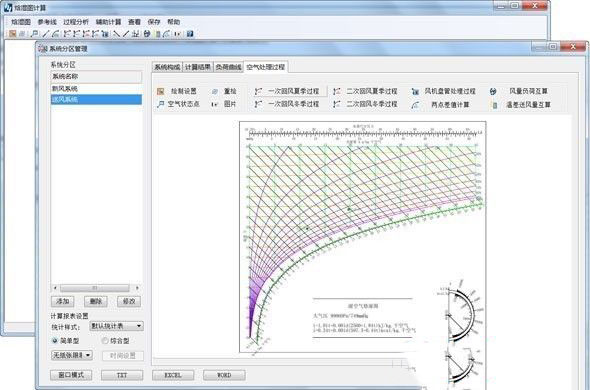Open the 绘制设置 drawing settings icon
This screenshot has height=390, width=590.
coord(161,91)
